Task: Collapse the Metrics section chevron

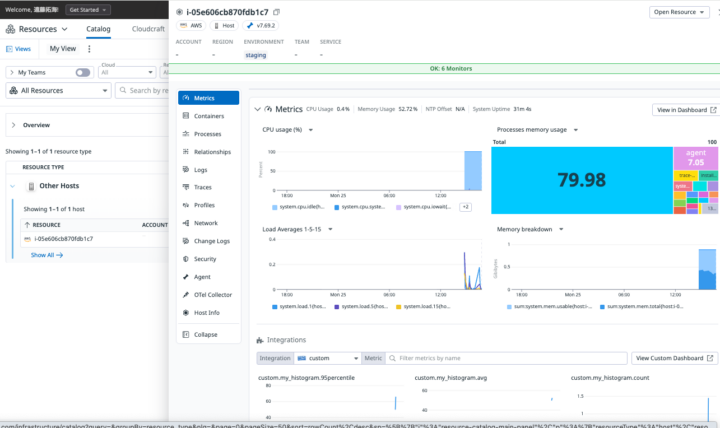Action: [258, 109]
